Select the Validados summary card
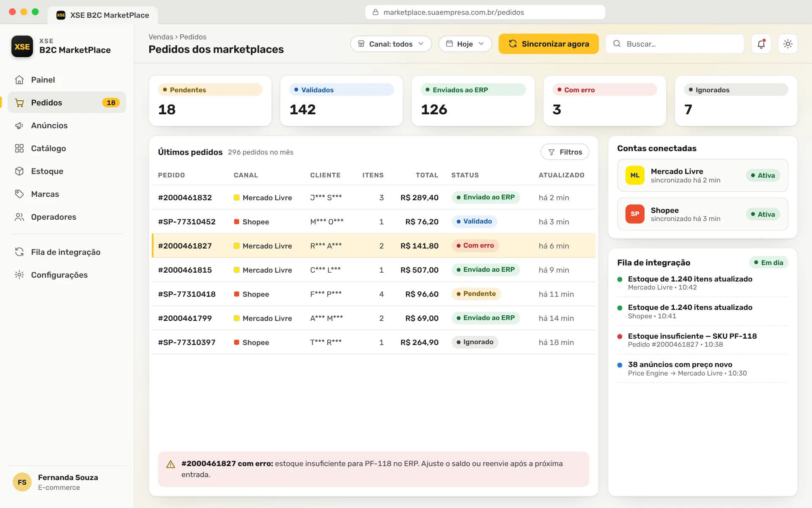The width and height of the screenshot is (812, 508). [x=341, y=101]
